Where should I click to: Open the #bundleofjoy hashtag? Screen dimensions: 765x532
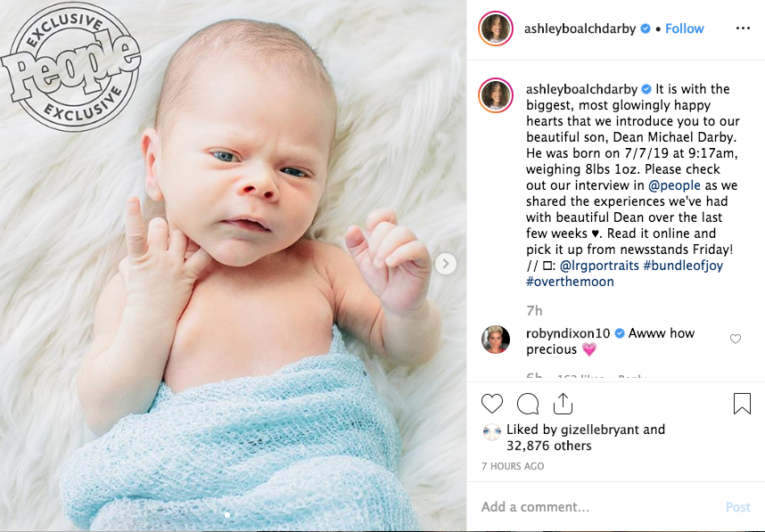point(683,266)
